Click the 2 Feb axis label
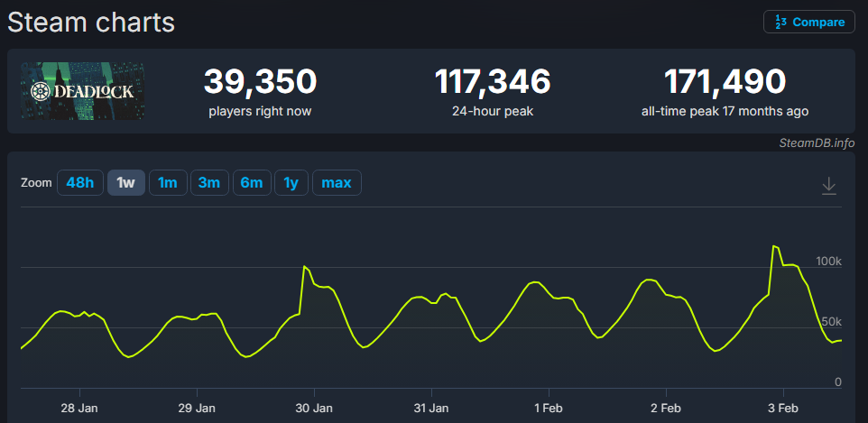Screen dimensions: 868x423 point(666,409)
